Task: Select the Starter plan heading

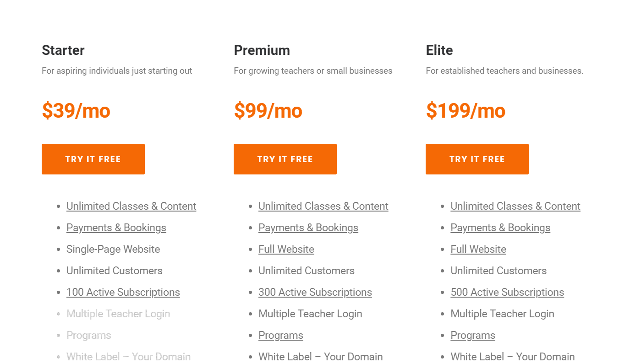Action: (63, 50)
